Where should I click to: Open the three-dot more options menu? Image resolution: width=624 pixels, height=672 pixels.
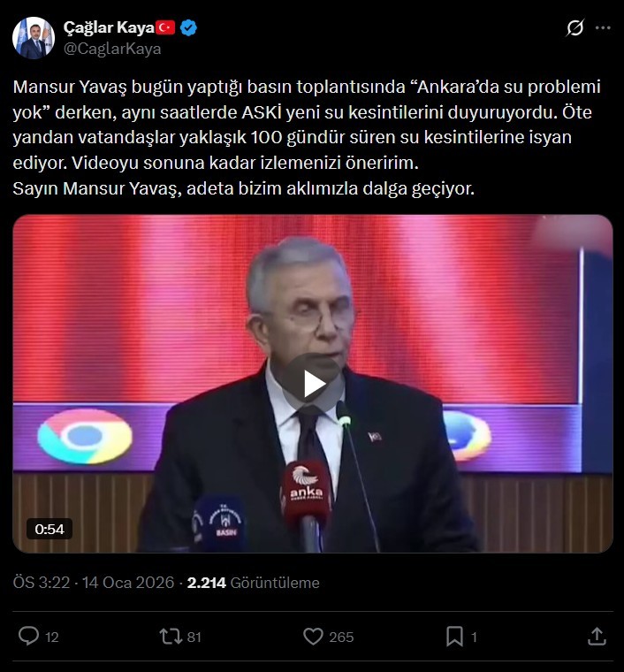click(x=603, y=28)
